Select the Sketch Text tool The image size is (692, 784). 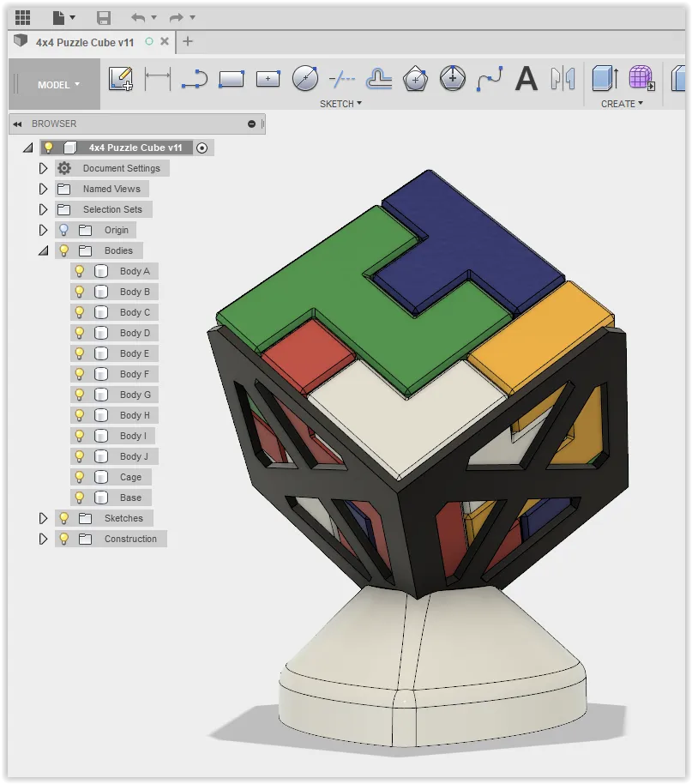(x=526, y=78)
